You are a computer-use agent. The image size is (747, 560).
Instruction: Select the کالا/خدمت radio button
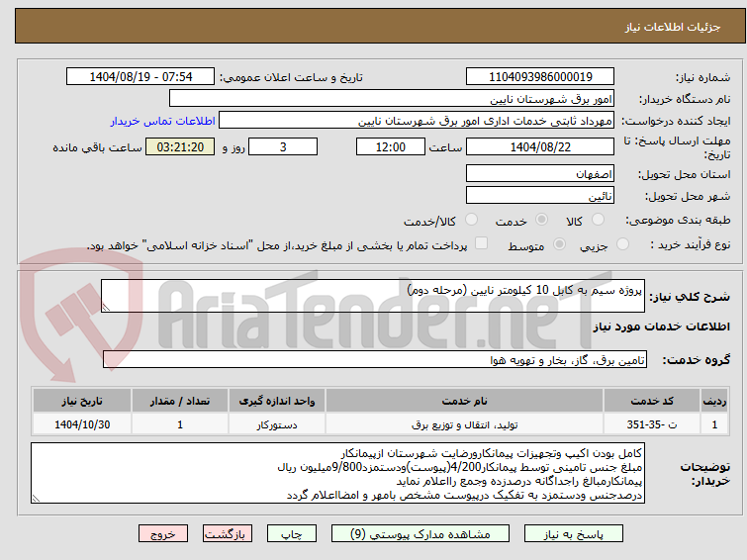471,220
